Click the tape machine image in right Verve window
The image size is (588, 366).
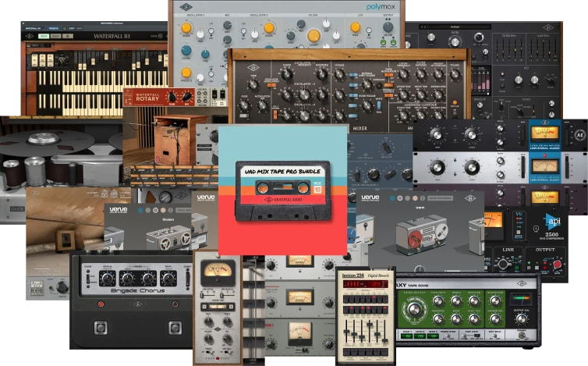point(422,233)
